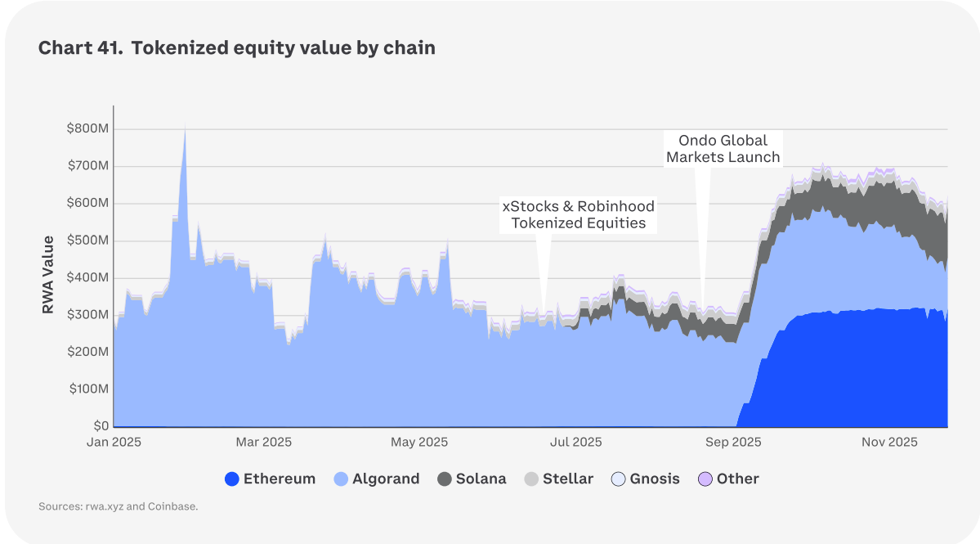This screenshot has width=980, height=544.
Task: Click the Chart 41 title text
Action: coord(237,48)
